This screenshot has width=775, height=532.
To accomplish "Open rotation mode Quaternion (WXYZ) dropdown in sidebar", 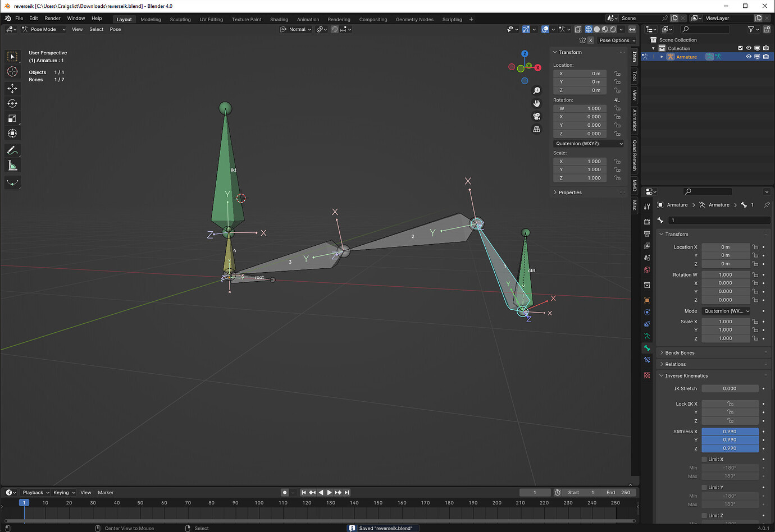I will coord(589,144).
